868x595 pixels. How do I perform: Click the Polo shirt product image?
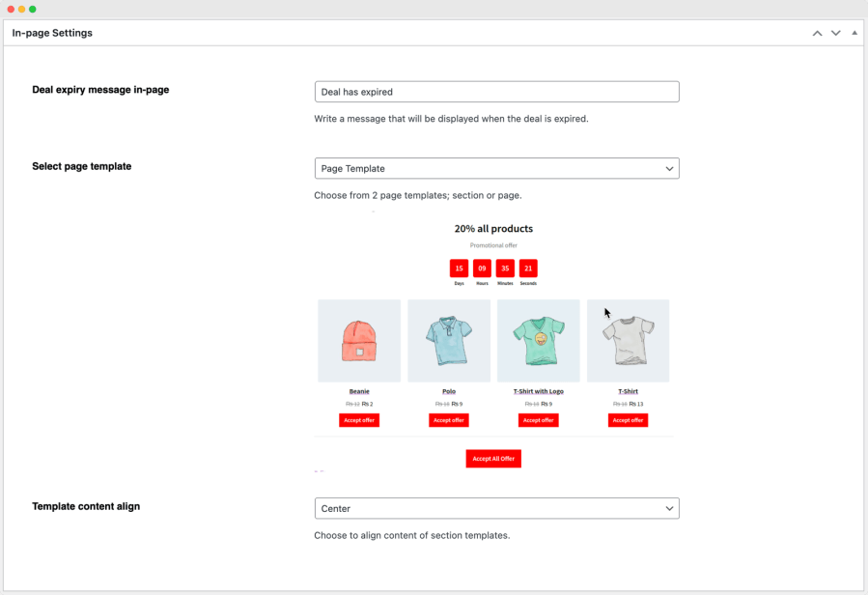pyautogui.click(x=449, y=341)
